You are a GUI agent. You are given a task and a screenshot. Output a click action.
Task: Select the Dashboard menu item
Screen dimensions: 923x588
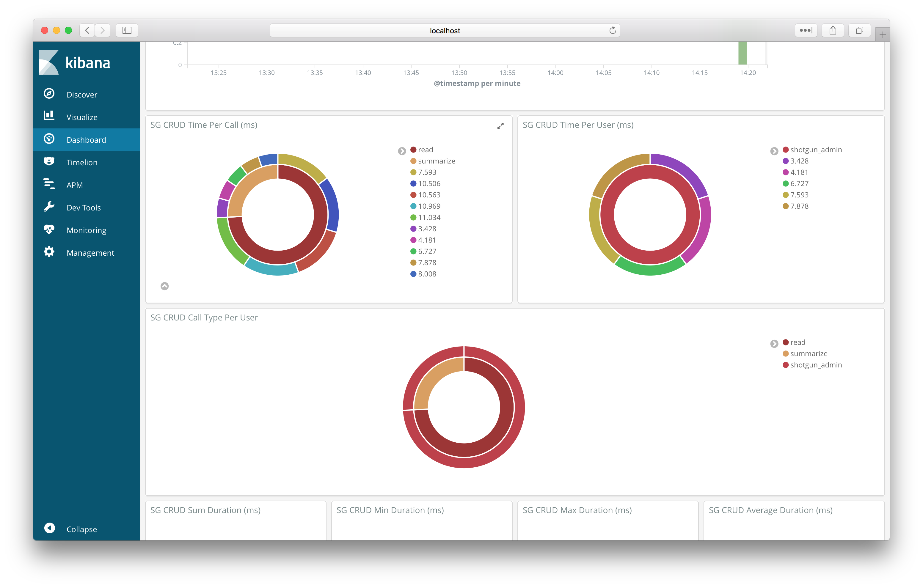coord(86,140)
